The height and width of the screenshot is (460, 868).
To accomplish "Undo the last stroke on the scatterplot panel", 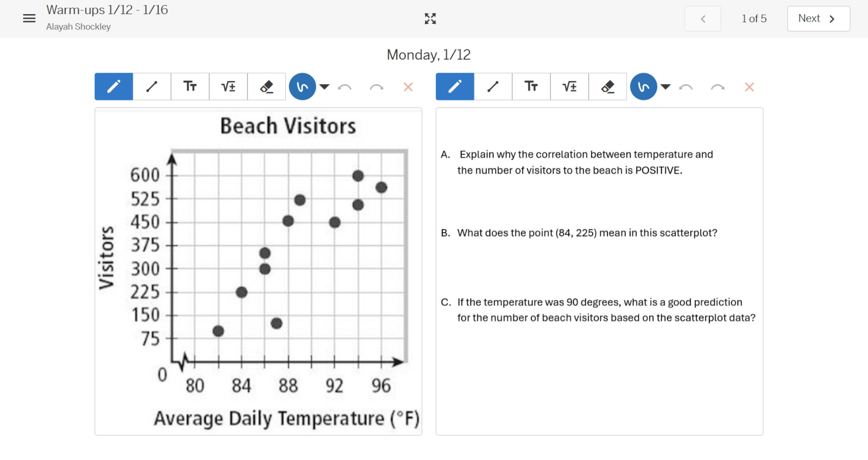I will 345,87.
